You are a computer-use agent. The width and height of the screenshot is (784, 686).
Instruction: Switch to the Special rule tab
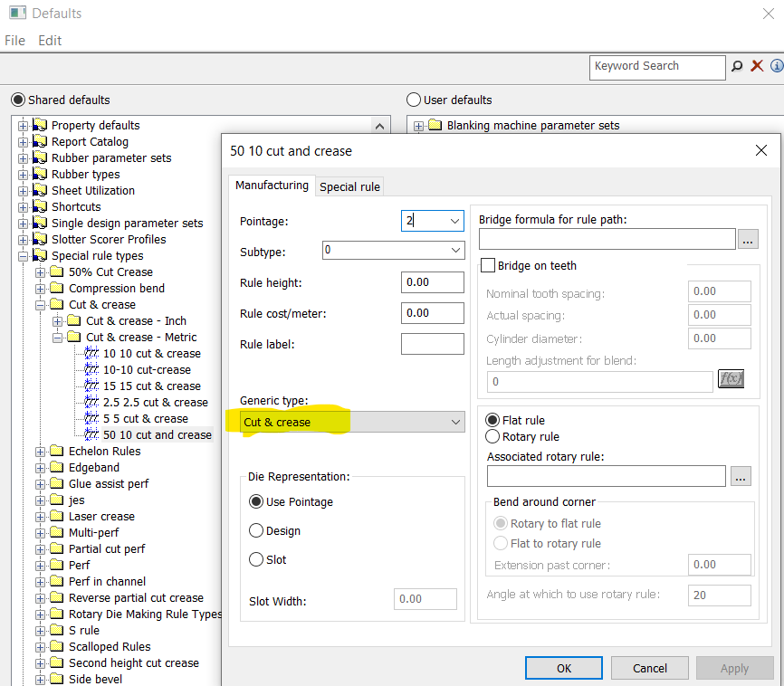coord(349,186)
